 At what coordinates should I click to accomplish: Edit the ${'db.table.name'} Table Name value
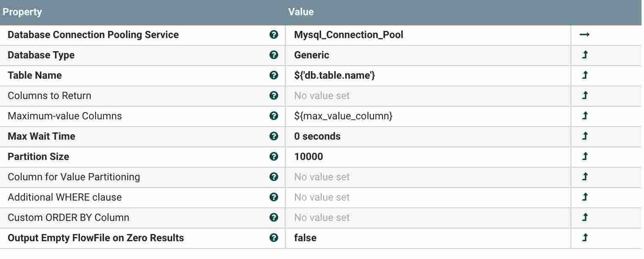[335, 75]
